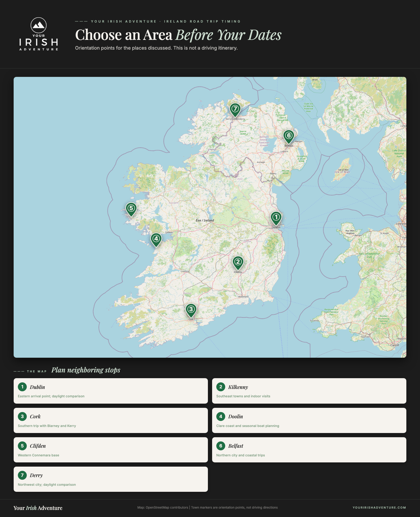The image size is (420, 517).
Task: Click 'Northern city and coastal trips' description
Action: pyautogui.click(x=240, y=455)
